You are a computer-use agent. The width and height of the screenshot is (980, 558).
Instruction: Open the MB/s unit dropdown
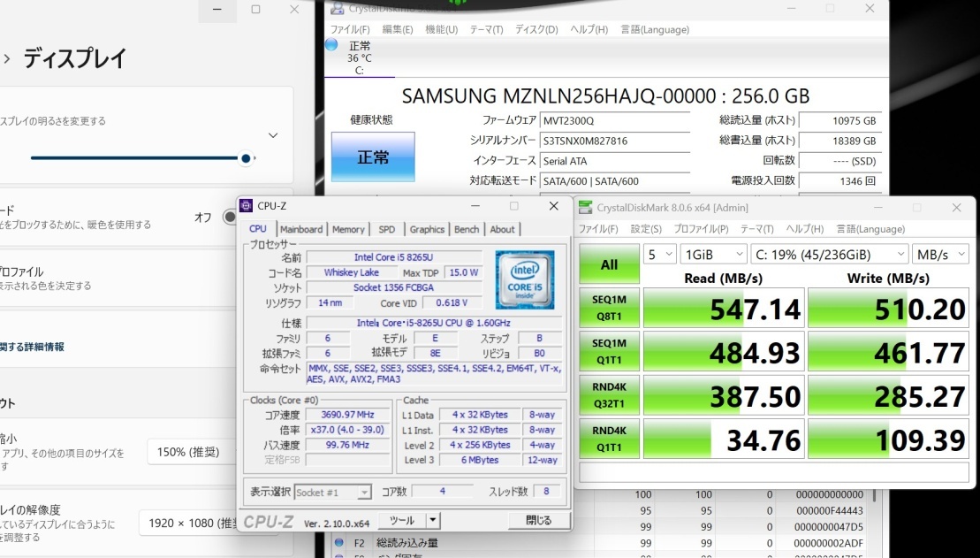(x=940, y=254)
